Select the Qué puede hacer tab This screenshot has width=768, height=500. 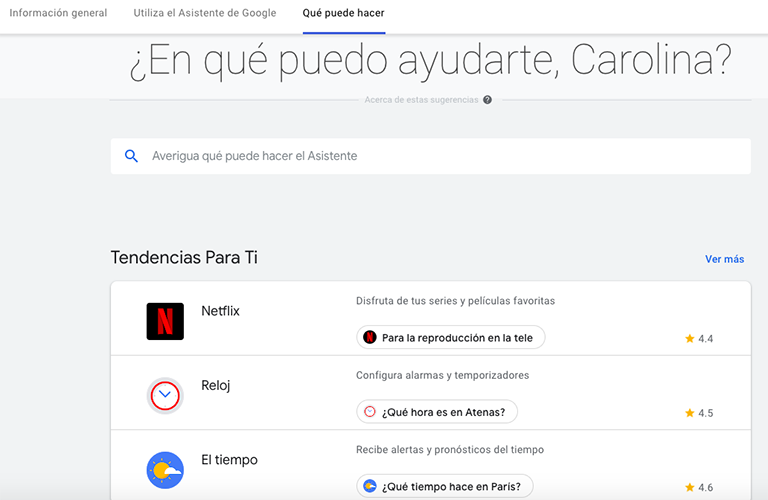coord(343,13)
